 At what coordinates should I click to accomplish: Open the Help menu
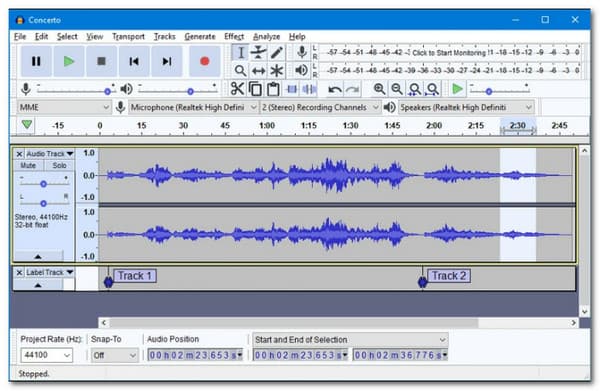pos(297,36)
